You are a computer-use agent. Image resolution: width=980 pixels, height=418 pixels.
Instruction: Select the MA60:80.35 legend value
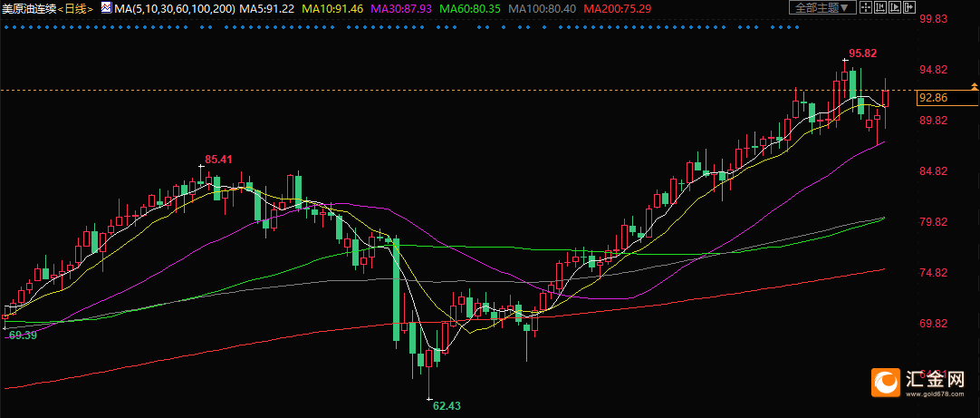pos(470,9)
